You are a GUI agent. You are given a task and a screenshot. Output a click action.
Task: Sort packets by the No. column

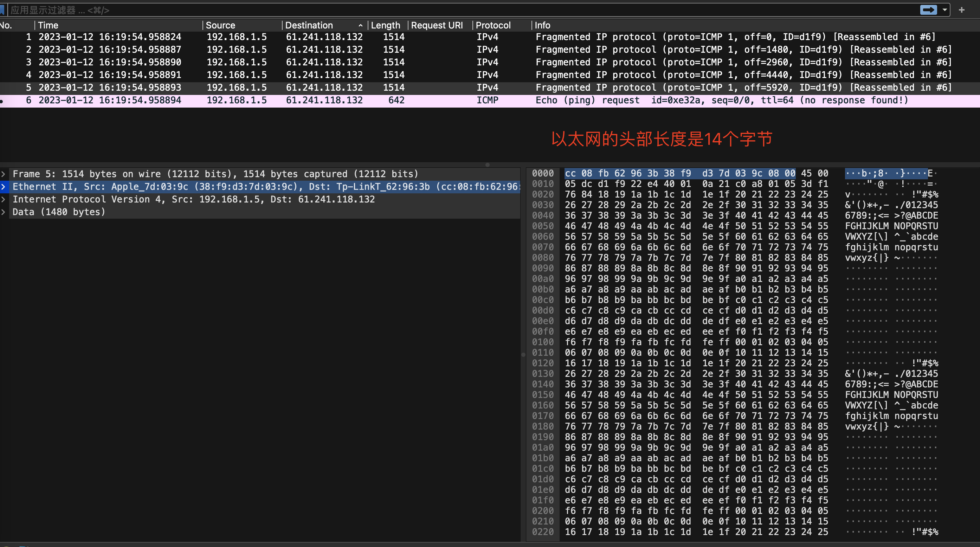coord(15,25)
